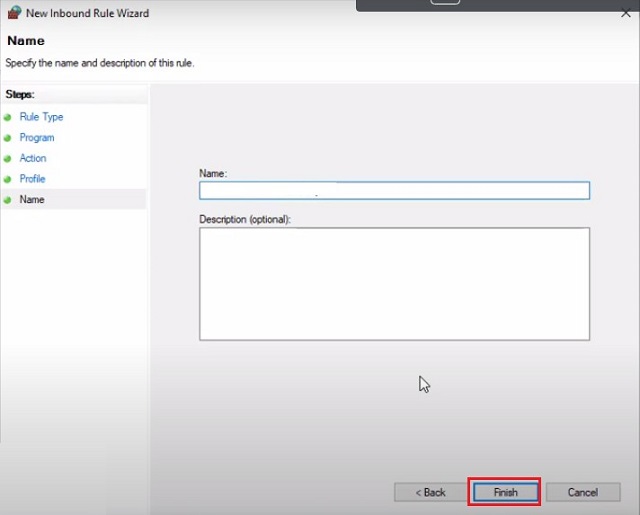This screenshot has height=515, width=640.
Task: Jump to the Program step
Action: [x=37, y=138]
